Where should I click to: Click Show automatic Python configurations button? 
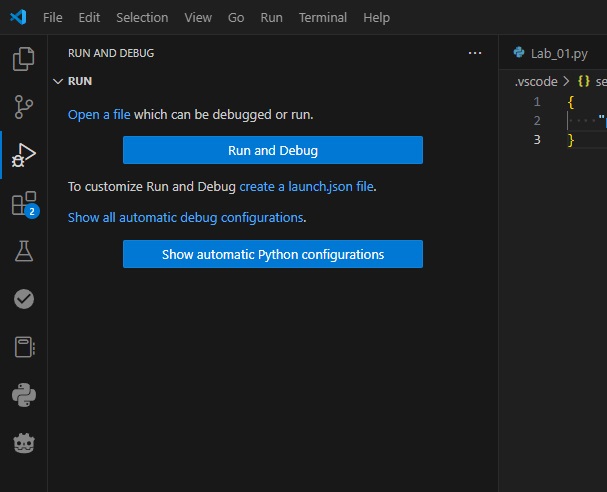(x=273, y=254)
